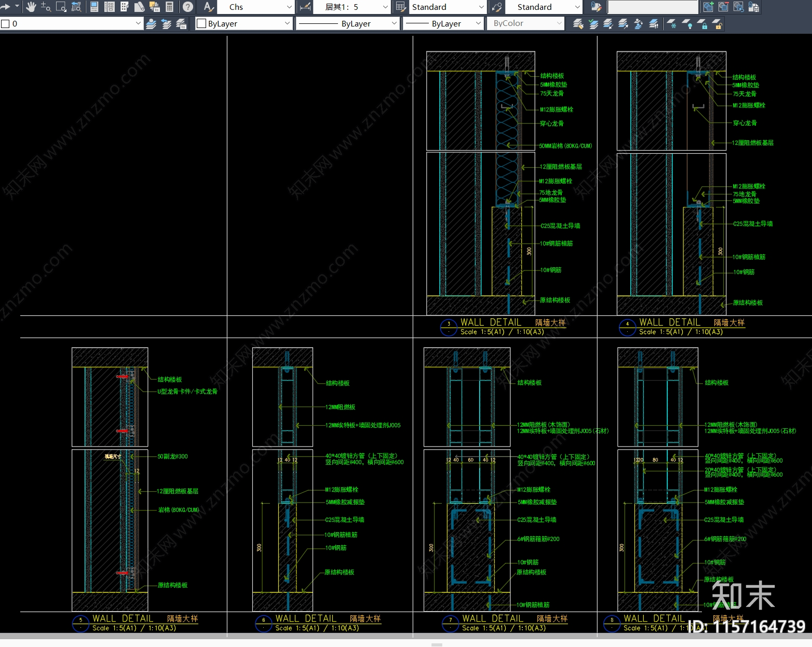
Task: Select '50MM岩棉(80KG/CUM)' label in detail 3
Action: (565, 146)
